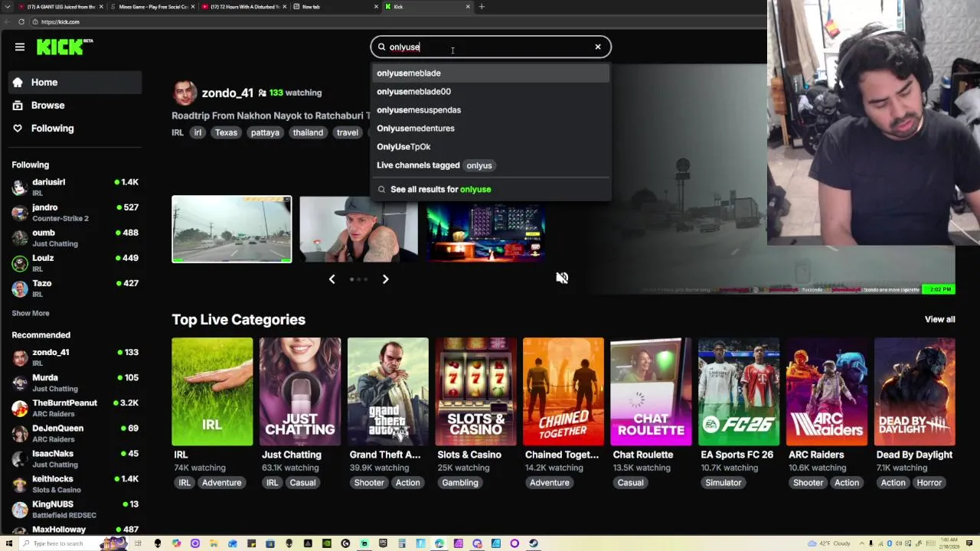
Task: Click the pattaya tag chip
Action: click(265, 132)
